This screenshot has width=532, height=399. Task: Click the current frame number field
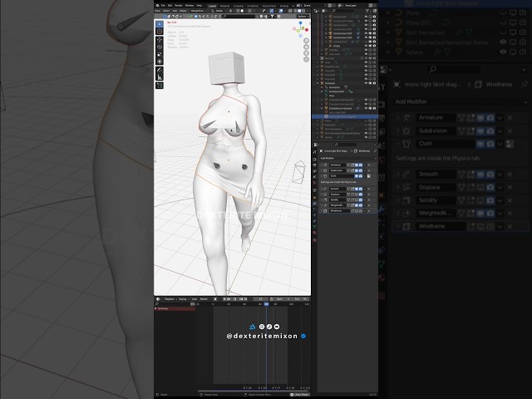tap(260, 299)
